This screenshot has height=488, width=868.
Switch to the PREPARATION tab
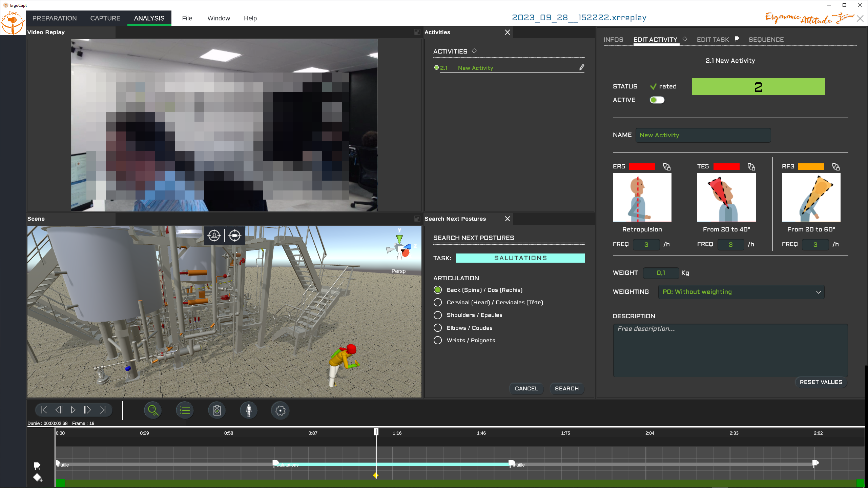(x=55, y=18)
